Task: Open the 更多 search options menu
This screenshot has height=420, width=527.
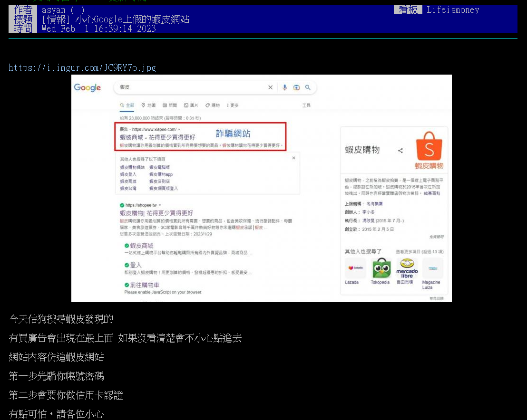Action: 233,105
